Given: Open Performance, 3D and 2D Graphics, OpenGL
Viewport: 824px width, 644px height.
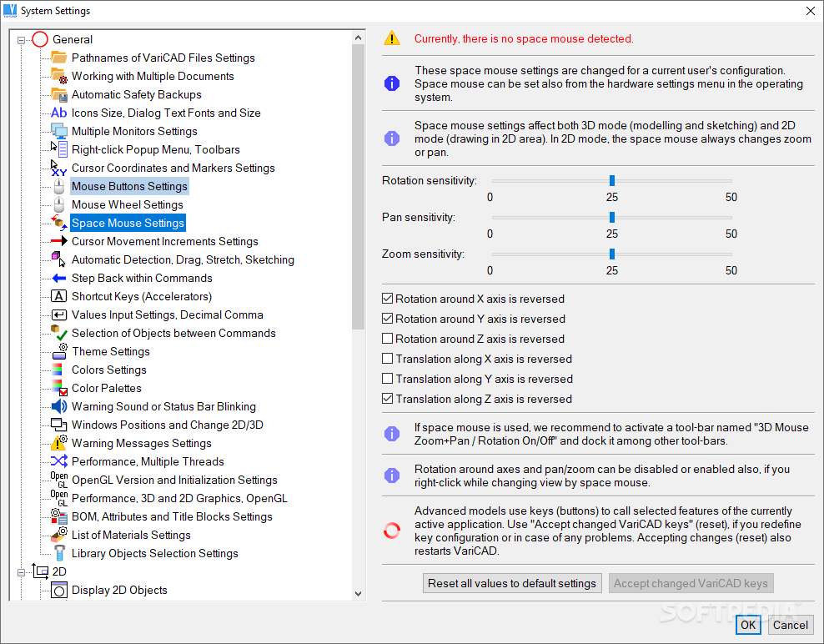Looking at the screenshot, I should (179, 498).
